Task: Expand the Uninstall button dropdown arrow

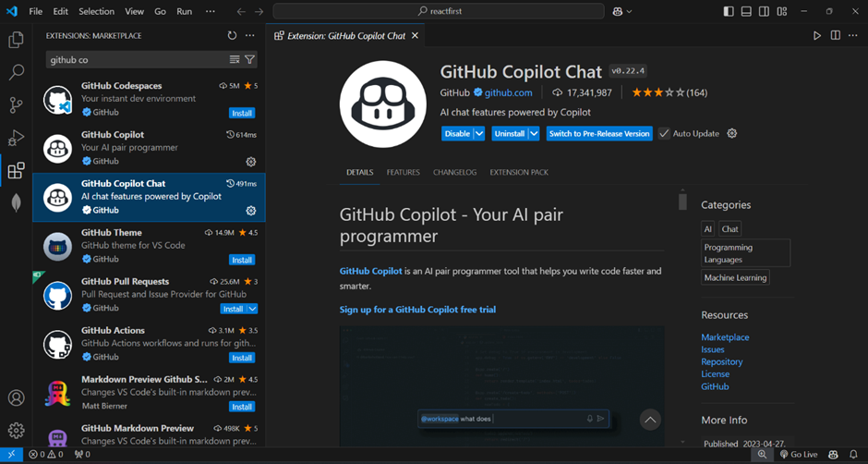Action: pyautogui.click(x=534, y=134)
